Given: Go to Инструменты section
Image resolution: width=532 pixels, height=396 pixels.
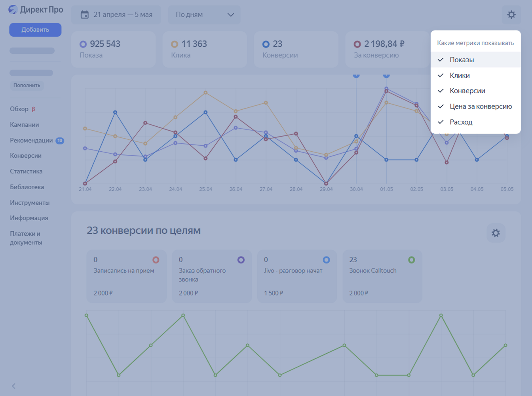Looking at the screenshot, I should tap(30, 203).
